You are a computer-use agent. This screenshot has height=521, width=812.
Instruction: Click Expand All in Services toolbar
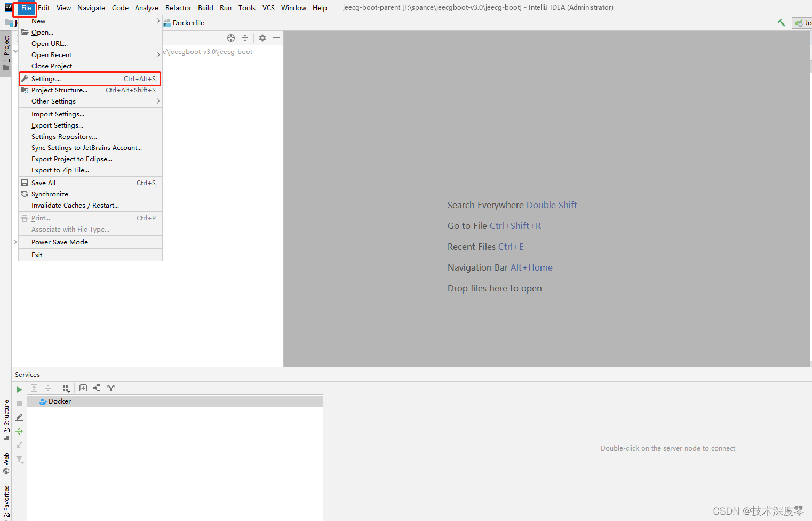(34, 388)
